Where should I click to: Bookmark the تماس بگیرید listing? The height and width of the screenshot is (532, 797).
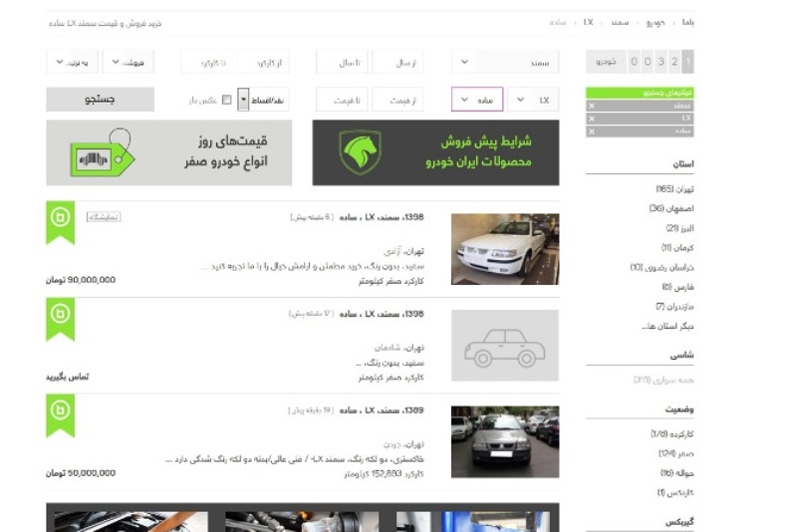point(61,318)
